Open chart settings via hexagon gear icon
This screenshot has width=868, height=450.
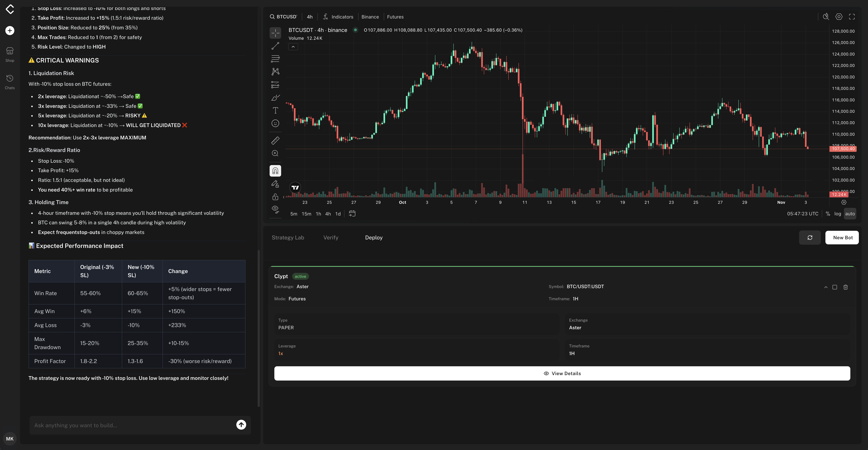coord(839,16)
